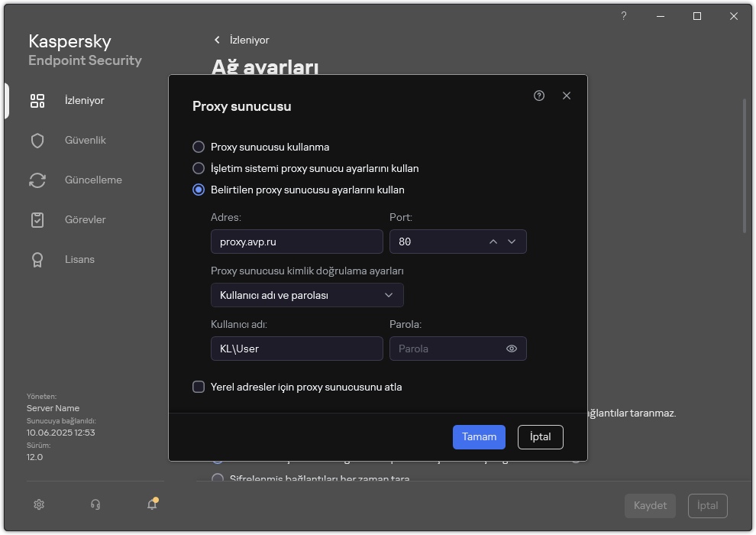Click the Güncelleme update icon

pos(37,180)
